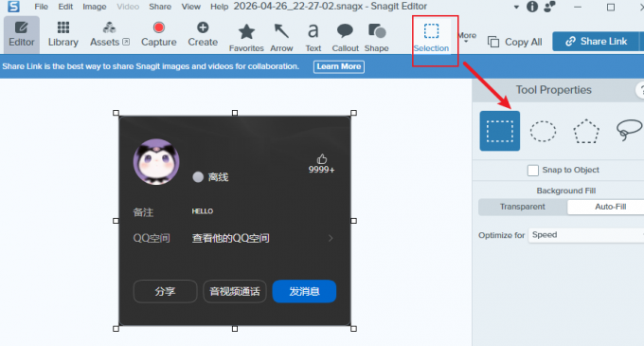
Task: Click the top-center resize handle of image
Action: (235, 113)
